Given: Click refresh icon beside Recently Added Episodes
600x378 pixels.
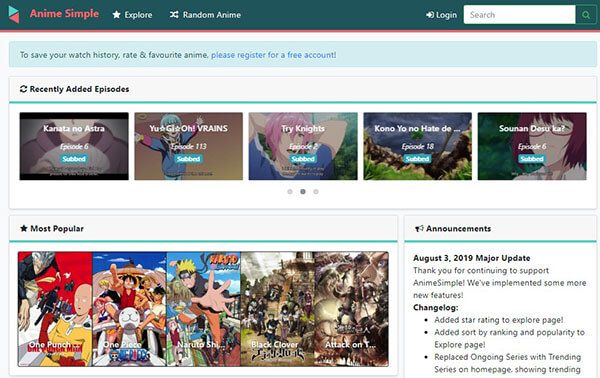Looking at the screenshot, I should pyautogui.click(x=23, y=89).
